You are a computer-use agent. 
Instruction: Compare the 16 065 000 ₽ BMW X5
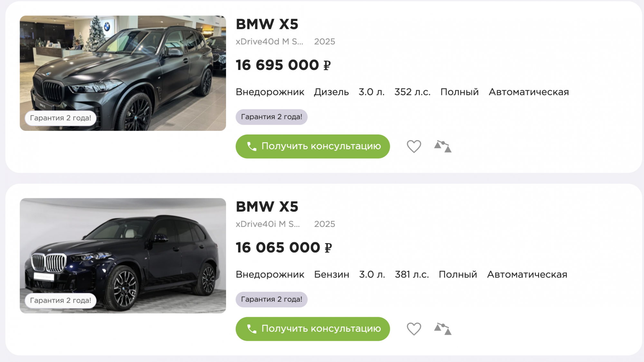pyautogui.click(x=443, y=329)
